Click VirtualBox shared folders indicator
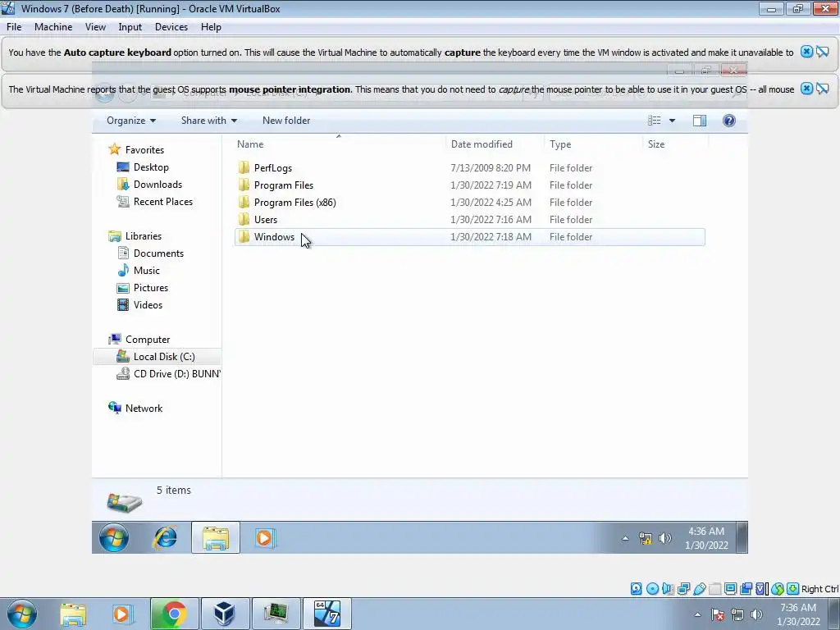This screenshot has height=630, width=840. tap(714, 589)
